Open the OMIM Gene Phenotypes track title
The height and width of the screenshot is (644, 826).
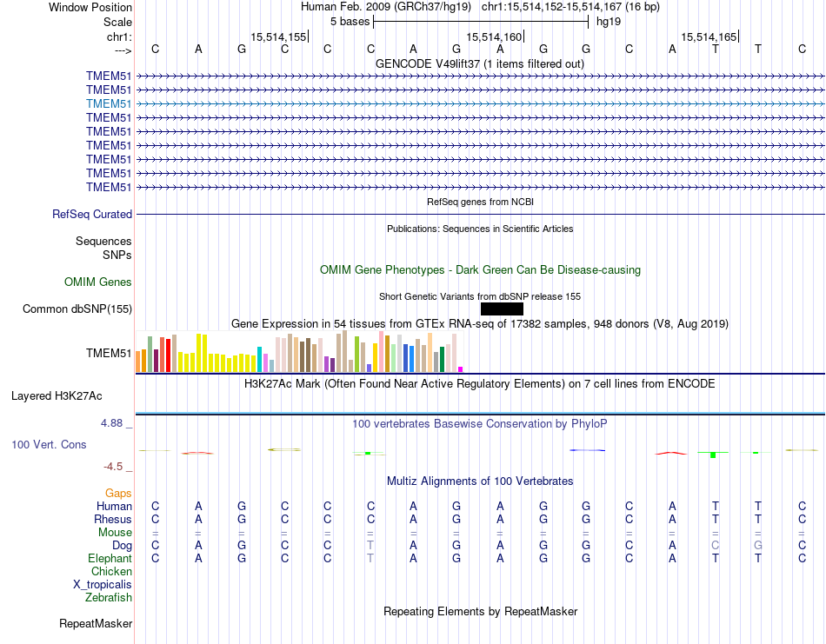[x=480, y=269]
